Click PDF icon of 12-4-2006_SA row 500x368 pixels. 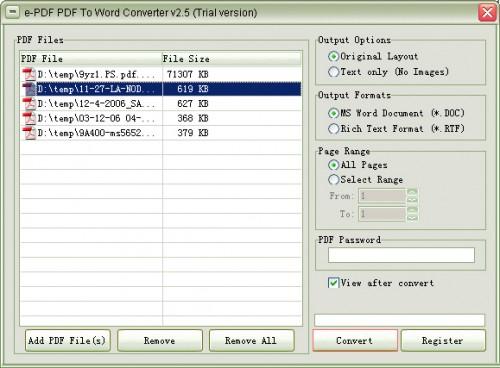pos(29,104)
